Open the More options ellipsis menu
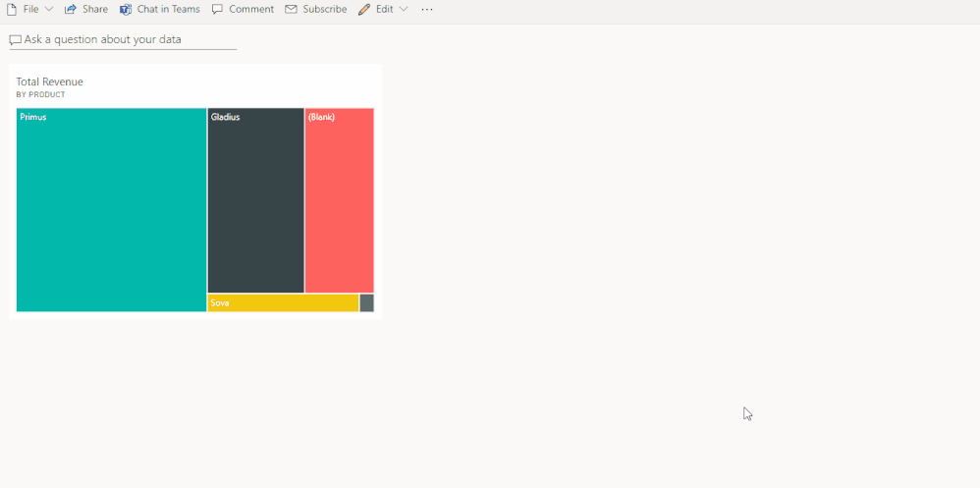Viewport: 980px width, 488px height. [427, 9]
